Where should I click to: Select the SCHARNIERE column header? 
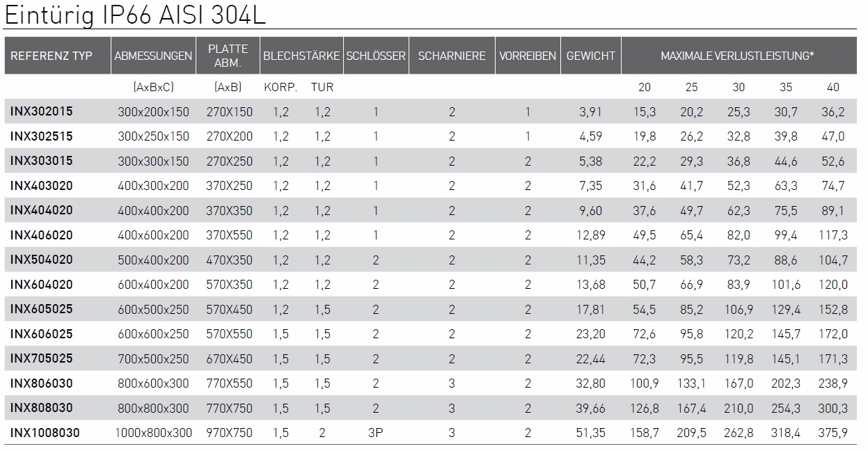point(452,56)
